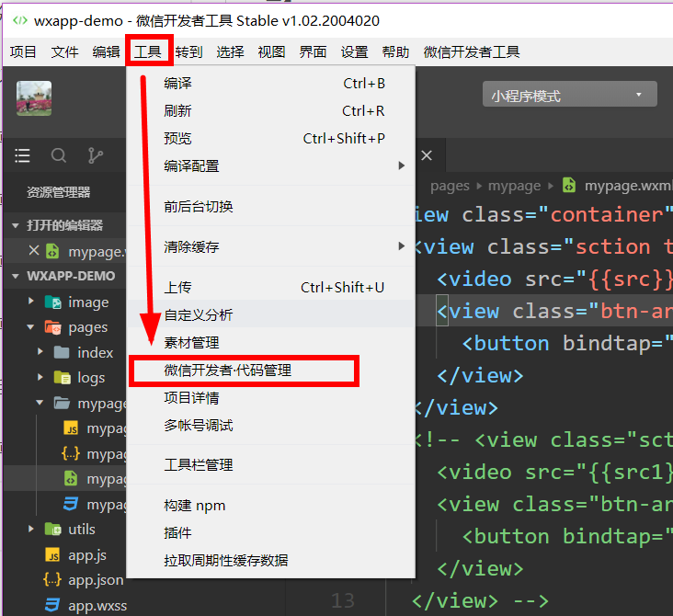Select 素材管理 menu entry
The width and height of the screenshot is (673, 616).
(x=271, y=343)
